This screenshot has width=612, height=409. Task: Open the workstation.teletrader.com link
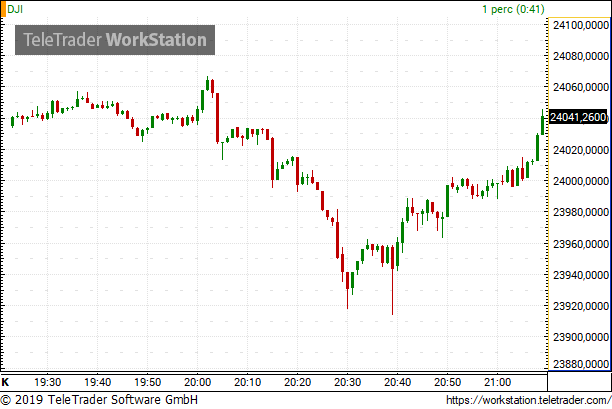pos(528,400)
